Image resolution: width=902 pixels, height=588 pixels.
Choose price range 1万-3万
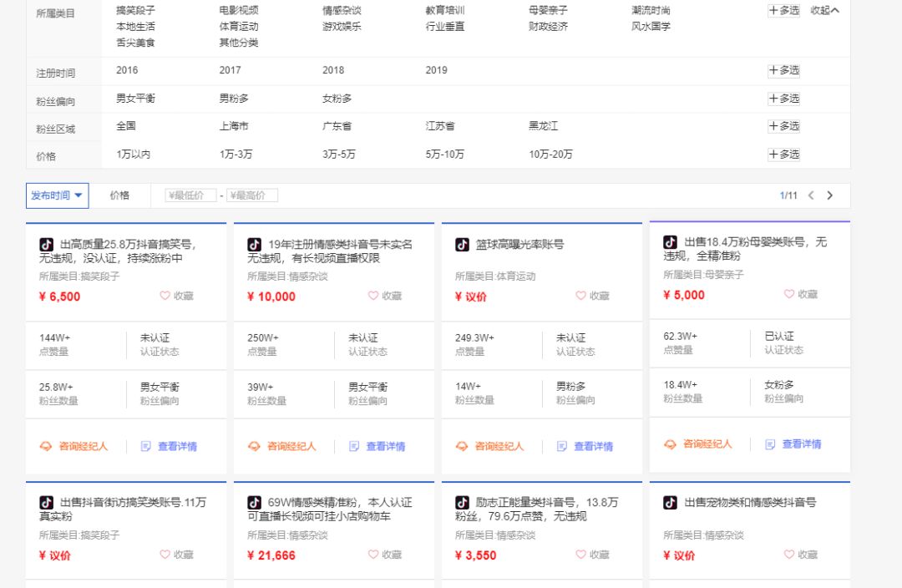click(x=236, y=155)
